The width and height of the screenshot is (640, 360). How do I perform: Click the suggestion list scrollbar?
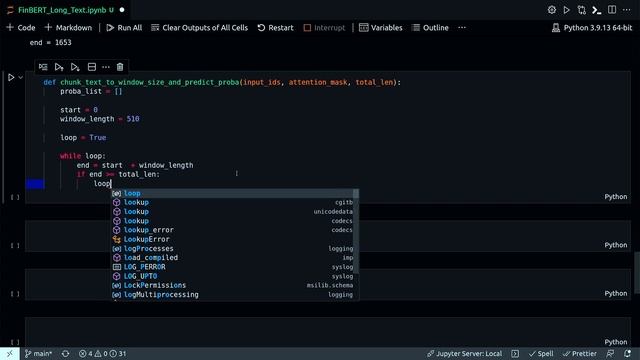356,231
